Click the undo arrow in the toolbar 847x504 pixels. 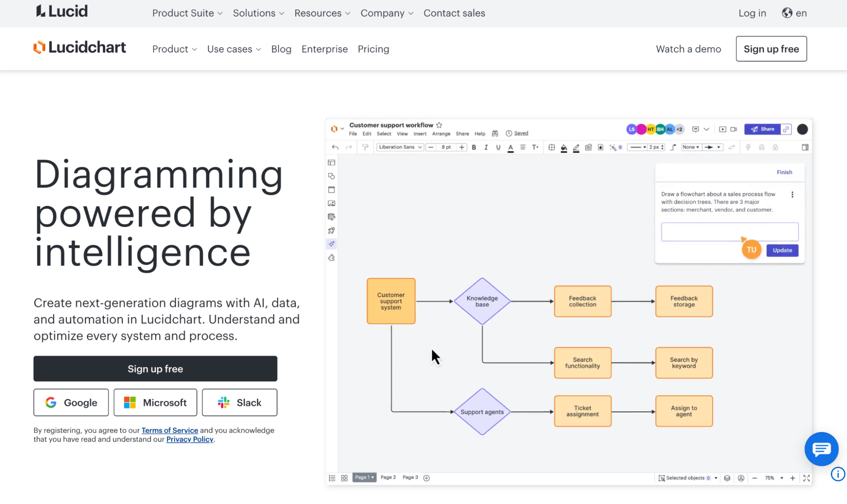point(335,147)
